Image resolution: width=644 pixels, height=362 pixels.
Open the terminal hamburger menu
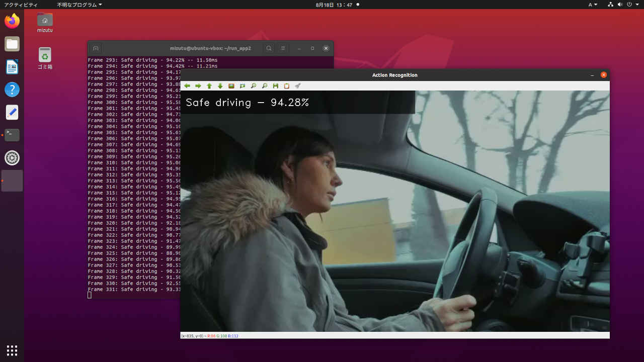coord(283,48)
